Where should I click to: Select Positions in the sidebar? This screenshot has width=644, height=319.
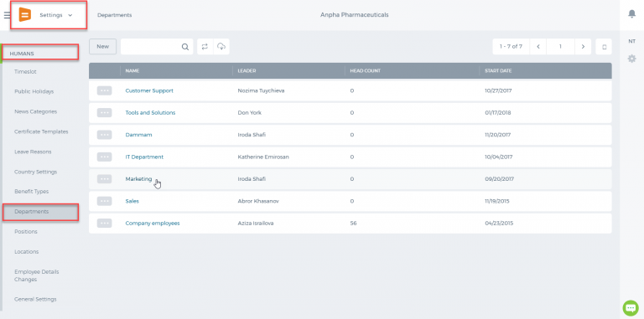(x=26, y=232)
